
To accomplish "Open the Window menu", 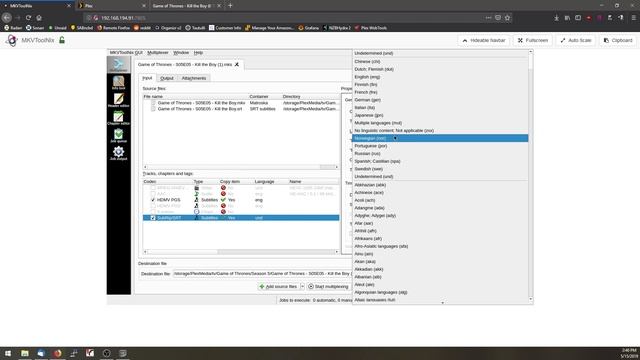I will coord(181,53).
